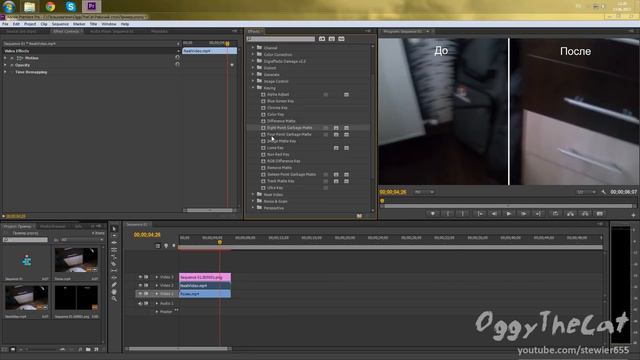Select the Hand tool
The width and height of the screenshot is (640, 360).
point(114,292)
